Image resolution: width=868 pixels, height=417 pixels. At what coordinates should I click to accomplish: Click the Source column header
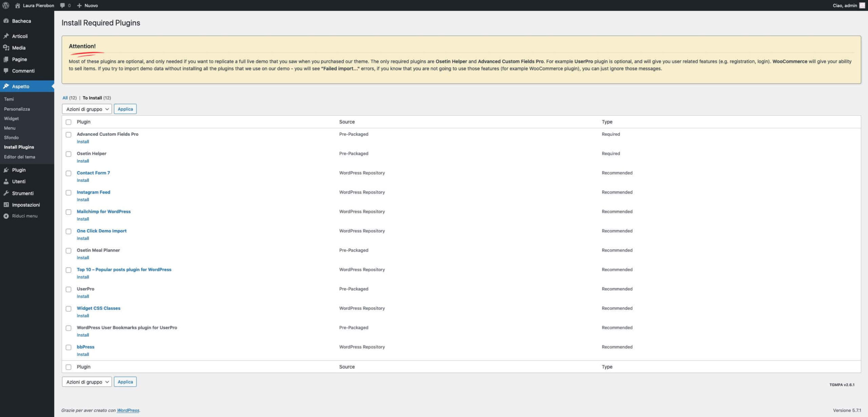click(x=347, y=122)
